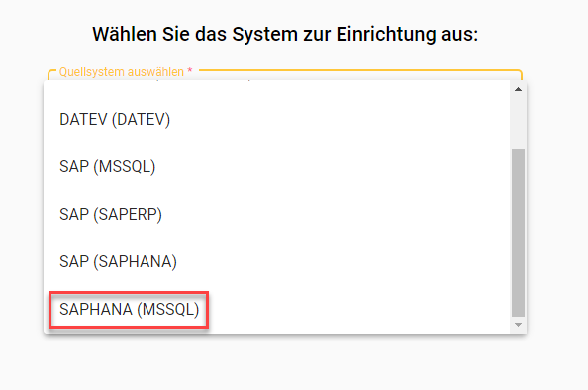Click the red outline around SAPHANA (MSSQL)
Screen dimensions: 588x390
129,292
